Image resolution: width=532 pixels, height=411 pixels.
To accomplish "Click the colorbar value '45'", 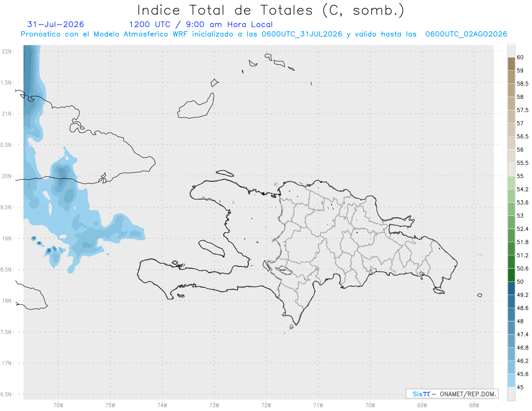I will coord(520,387).
